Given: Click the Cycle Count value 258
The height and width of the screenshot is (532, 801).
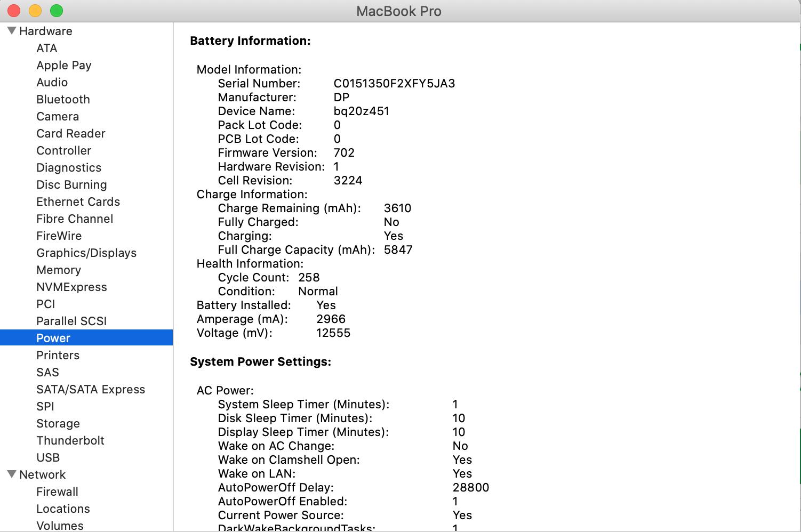Looking at the screenshot, I should [x=309, y=277].
